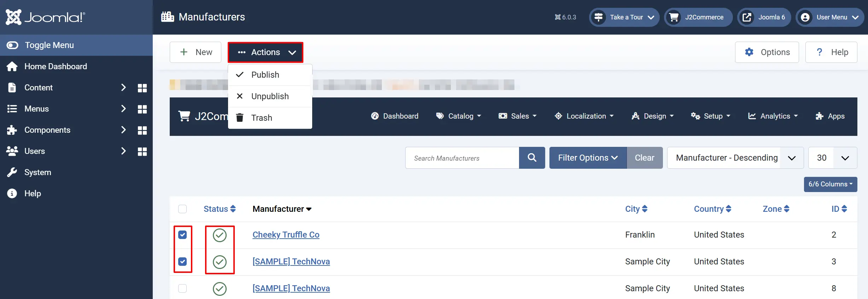This screenshot has width=868, height=299.
Task: Click the Clear filters button
Action: pyautogui.click(x=645, y=158)
